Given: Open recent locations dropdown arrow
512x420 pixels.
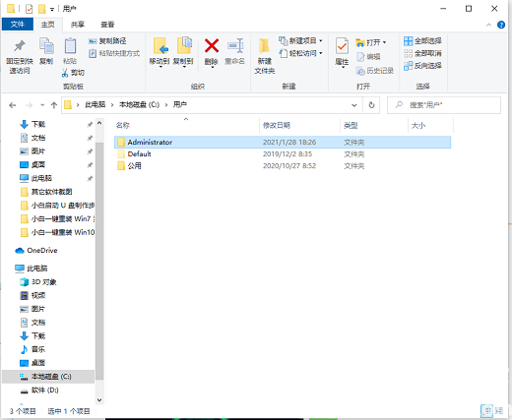Looking at the screenshot, I should (42, 105).
